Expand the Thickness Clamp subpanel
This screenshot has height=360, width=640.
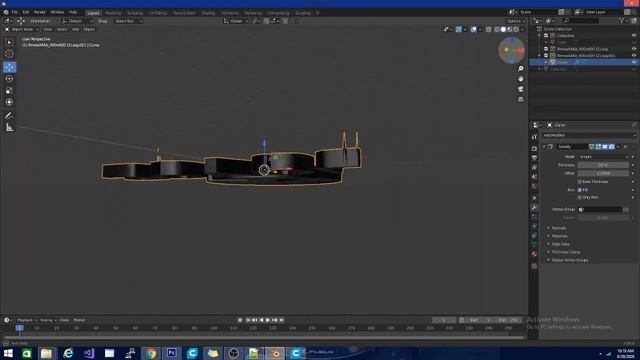tap(565, 252)
